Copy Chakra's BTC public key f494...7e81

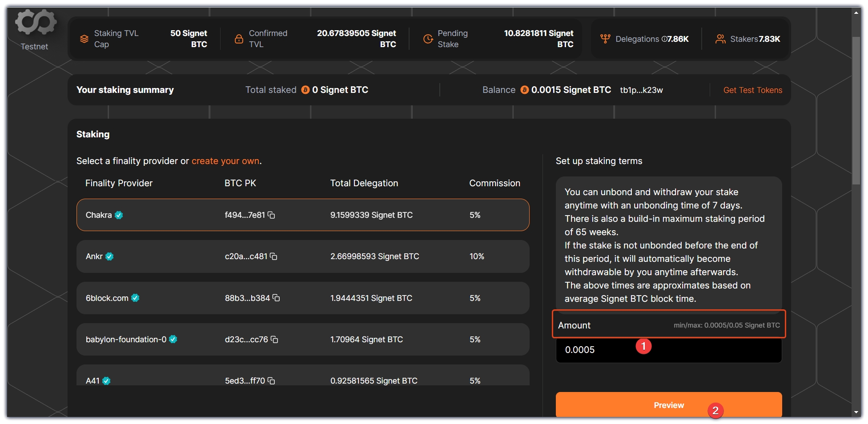271,215
